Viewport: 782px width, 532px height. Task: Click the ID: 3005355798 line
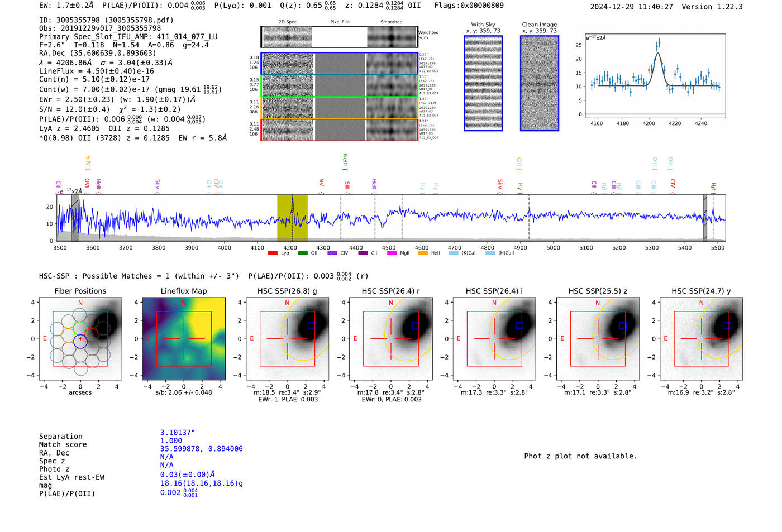click(106, 20)
